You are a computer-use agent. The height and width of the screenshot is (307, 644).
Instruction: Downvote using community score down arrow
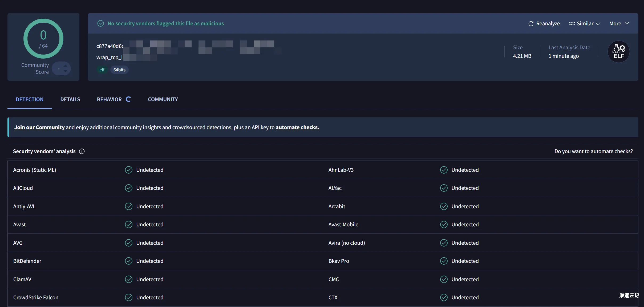pos(65,71)
